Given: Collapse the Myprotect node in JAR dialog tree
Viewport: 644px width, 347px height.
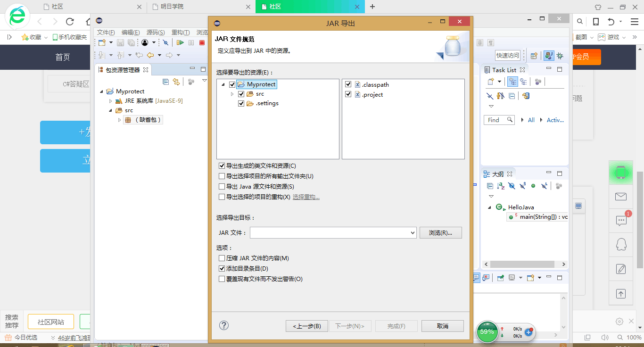Looking at the screenshot, I should (223, 85).
